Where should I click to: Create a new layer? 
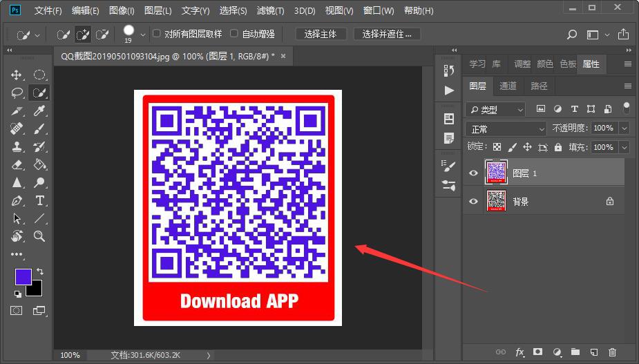tap(594, 352)
